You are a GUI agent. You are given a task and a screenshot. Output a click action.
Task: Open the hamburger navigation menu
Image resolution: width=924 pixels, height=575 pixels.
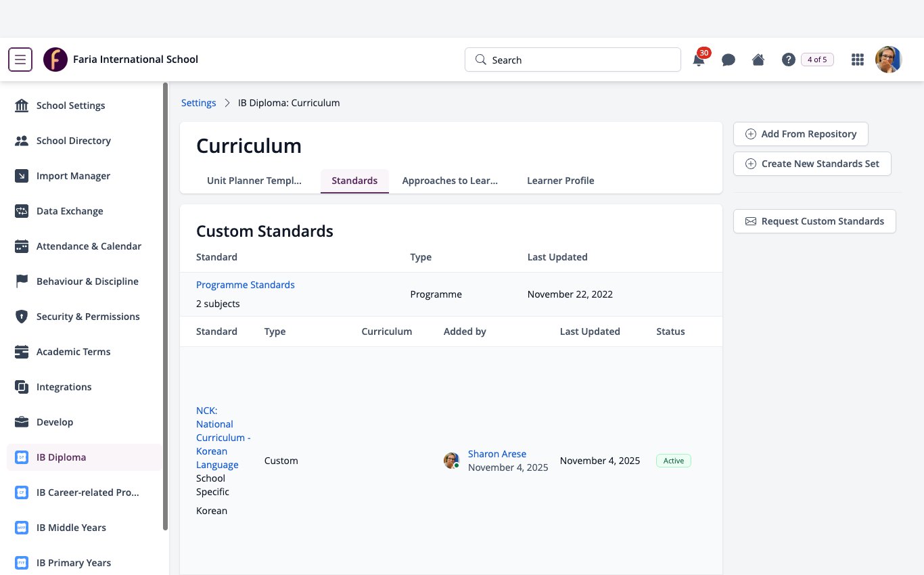click(20, 60)
